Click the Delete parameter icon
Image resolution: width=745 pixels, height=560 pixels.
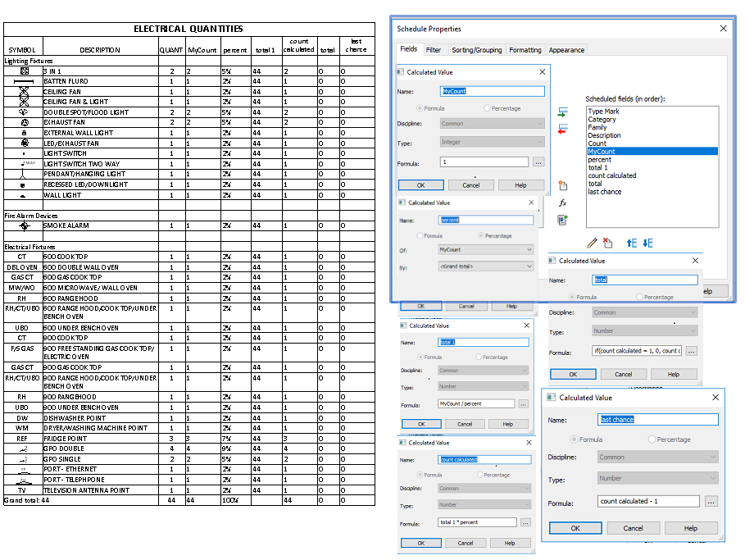[607, 243]
